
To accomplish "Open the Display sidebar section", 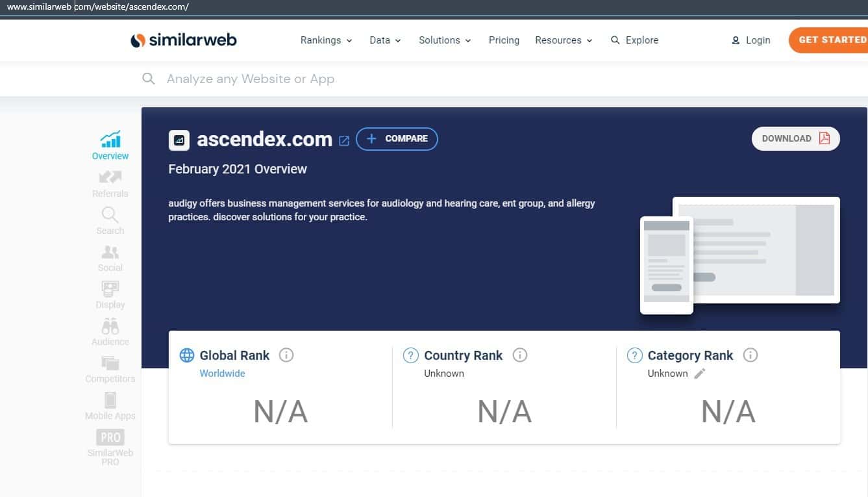I will pyautogui.click(x=110, y=294).
